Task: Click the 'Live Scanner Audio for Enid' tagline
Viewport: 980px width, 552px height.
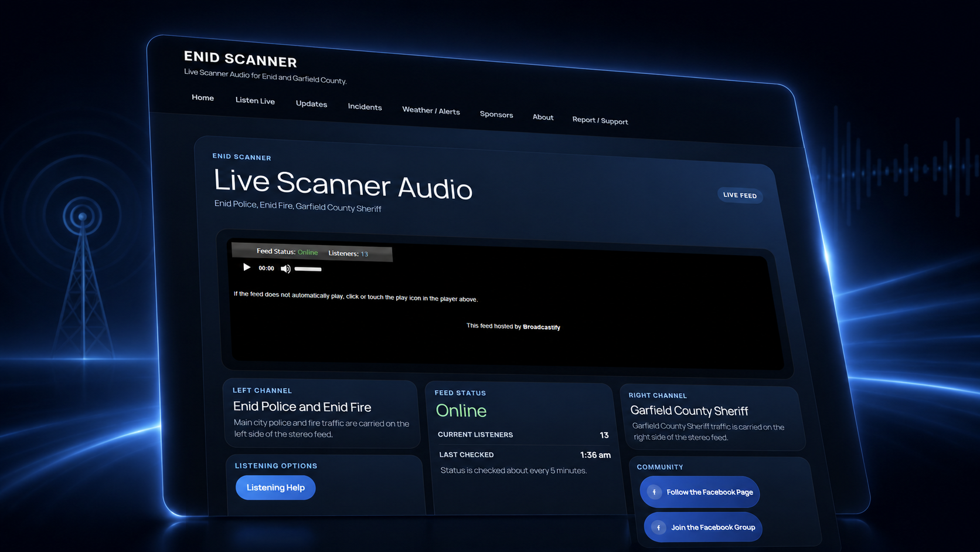Action: pos(265,76)
